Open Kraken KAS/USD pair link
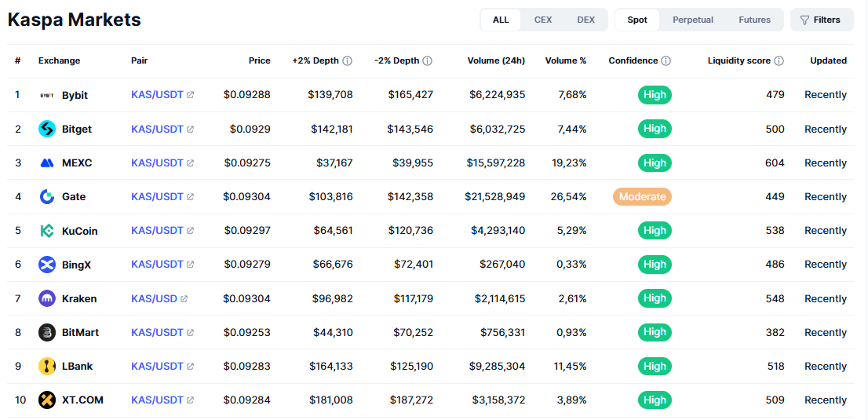Screen dimensions: 868x420 tap(154, 298)
